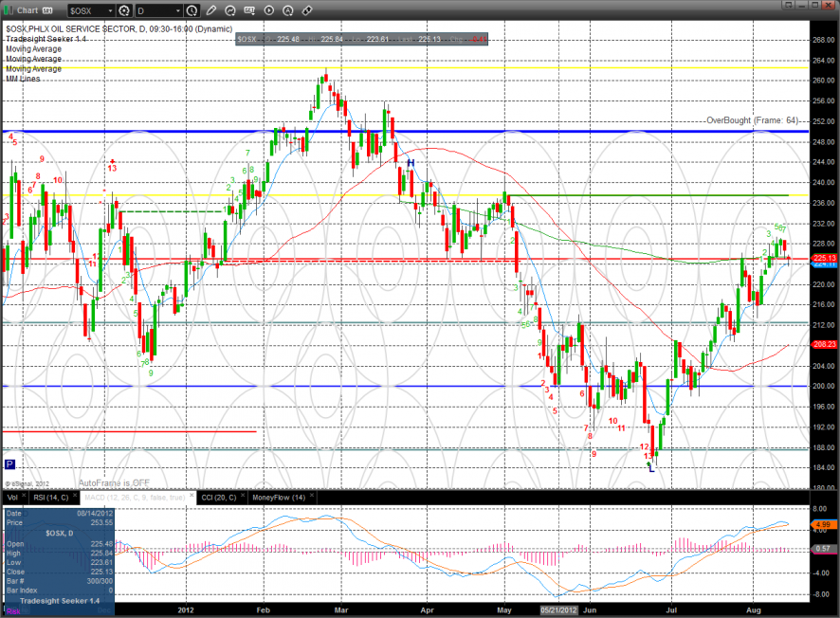Close the MACD study tab

click(x=192, y=496)
